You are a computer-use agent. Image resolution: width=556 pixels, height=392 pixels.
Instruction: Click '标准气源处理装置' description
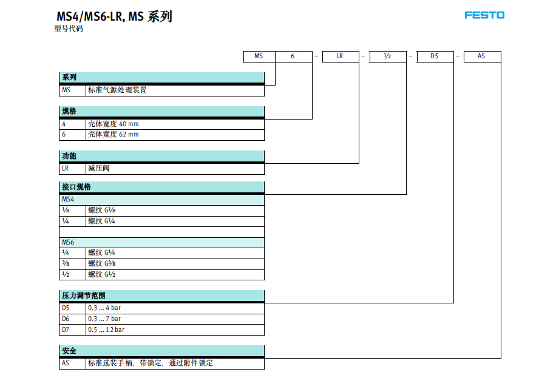pos(117,90)
